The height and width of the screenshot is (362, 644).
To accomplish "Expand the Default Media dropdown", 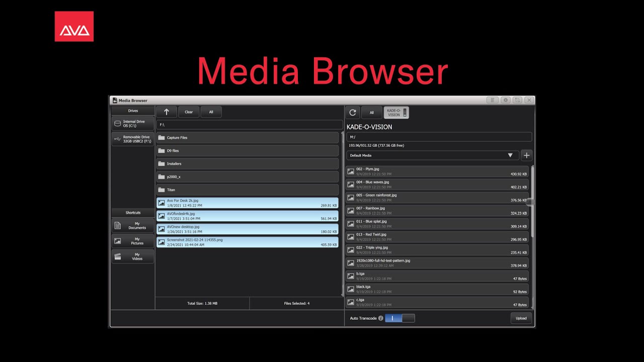I will (433, 155).
